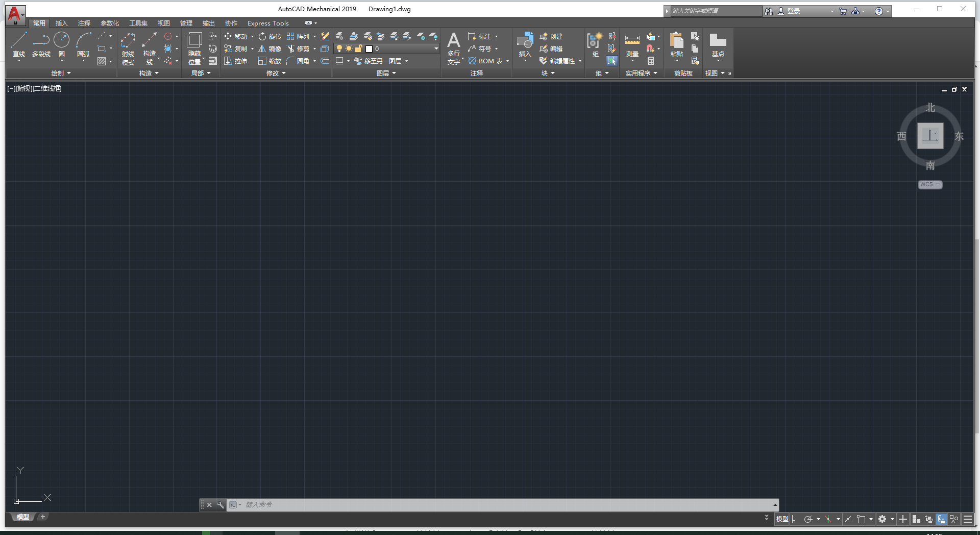Click the cut (scissors) icon in 剪贴板 panel
Viewport: 980px width, 535px height.
(x=695, y=36)
